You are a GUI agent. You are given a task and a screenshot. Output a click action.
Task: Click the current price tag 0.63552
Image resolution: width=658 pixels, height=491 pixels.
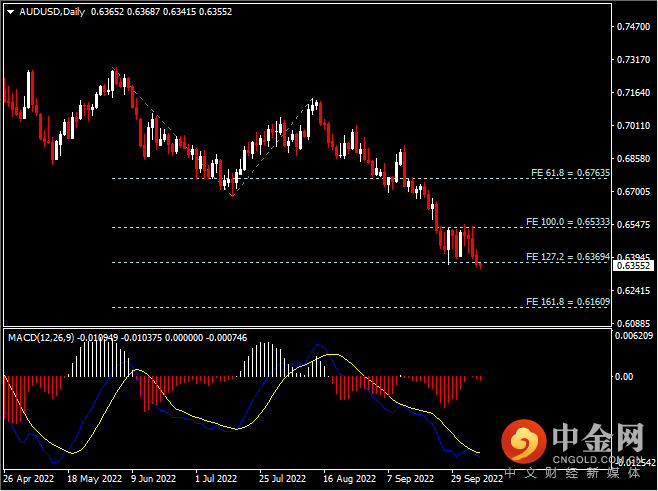pos(634,266)
